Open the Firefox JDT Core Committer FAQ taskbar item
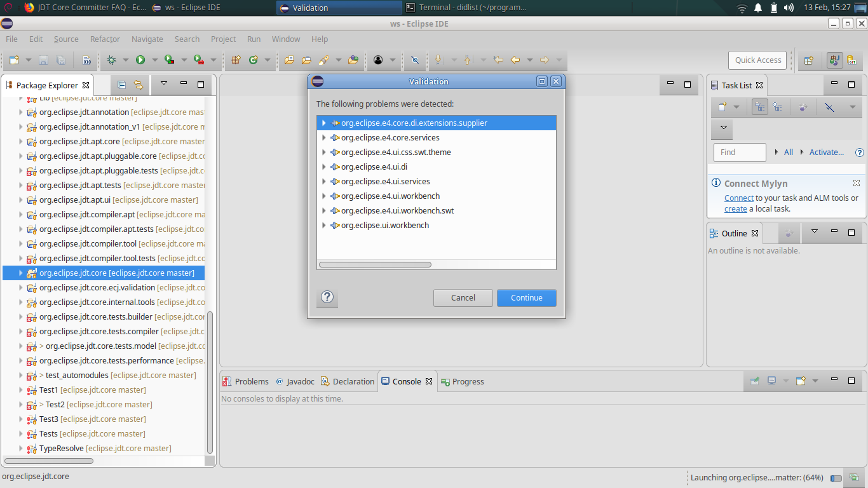 click(85, 8)
